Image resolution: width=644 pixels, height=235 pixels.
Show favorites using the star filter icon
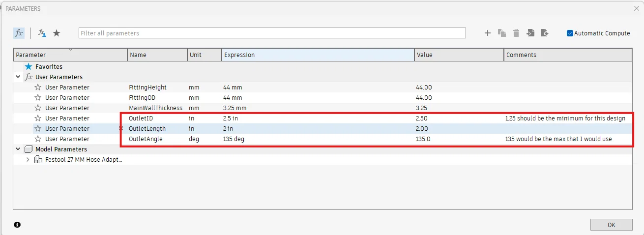(57, 33)
